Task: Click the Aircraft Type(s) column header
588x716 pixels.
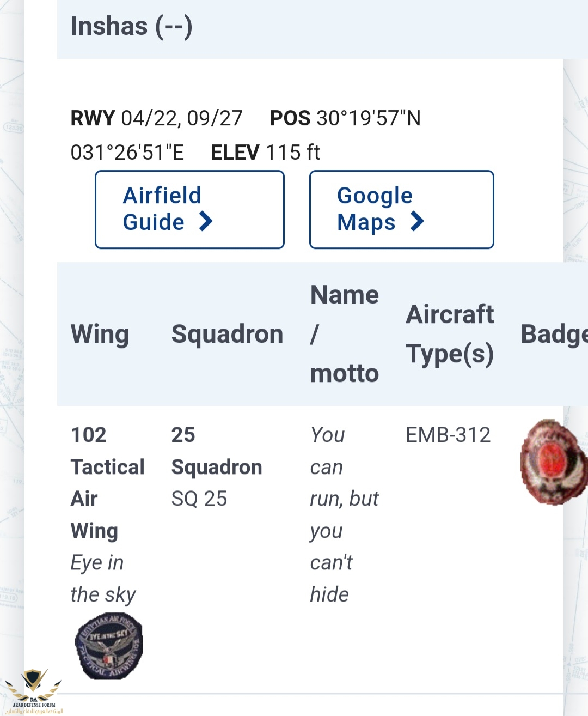Action: pos(450,334)
